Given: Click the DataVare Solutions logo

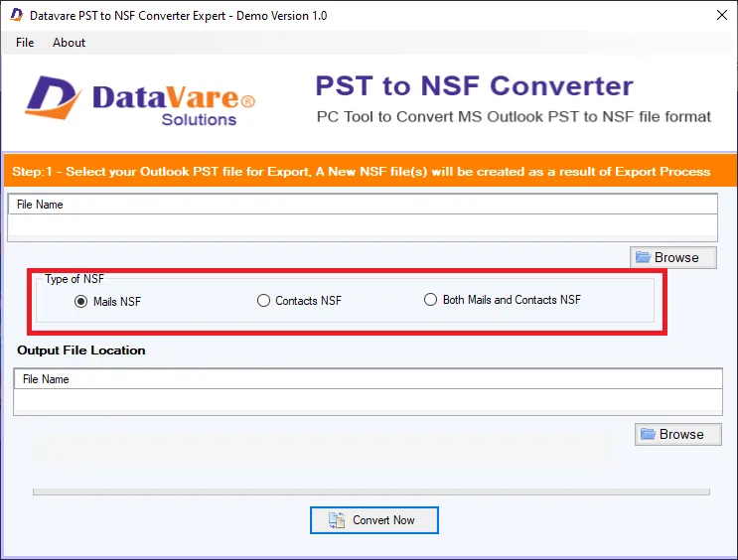Looking at the screenshot, I should 140,101.
